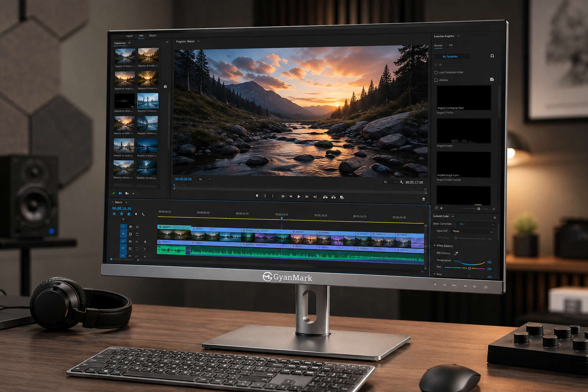Image resolution: width=588 pixels, height=392 pixels.
Task: Step back one frame in the monitor
Action: coord(291,196)
